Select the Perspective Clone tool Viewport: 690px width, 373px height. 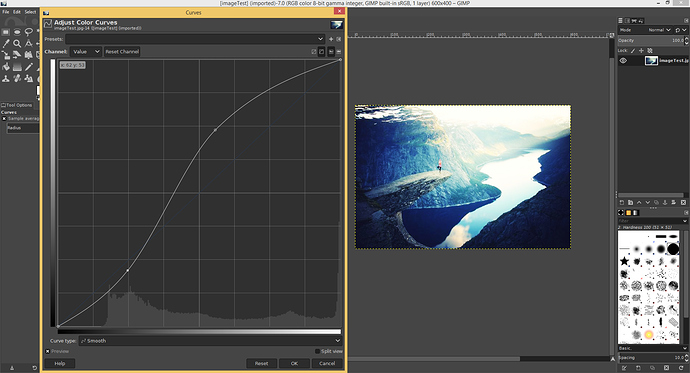(x=29, y=78)
